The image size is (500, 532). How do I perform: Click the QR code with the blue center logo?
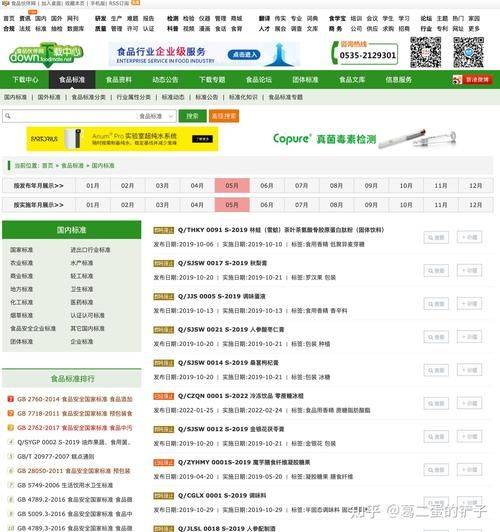468,53
